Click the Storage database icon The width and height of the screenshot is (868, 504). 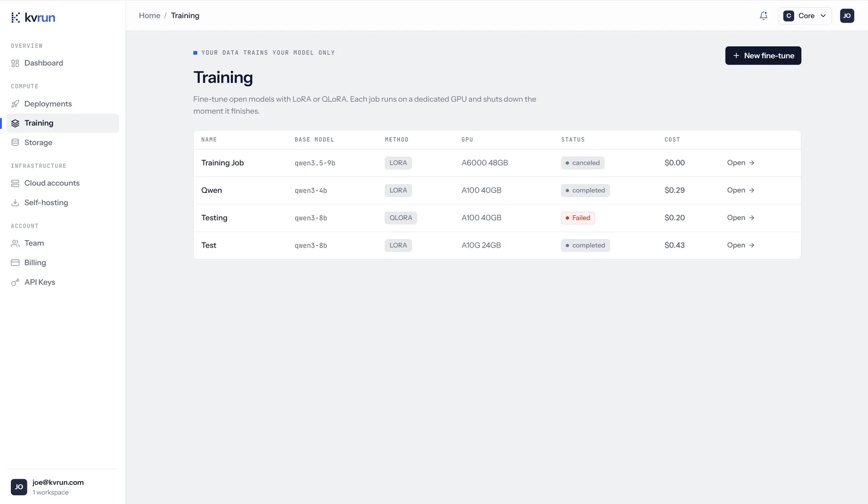click(x=15, y=142)
